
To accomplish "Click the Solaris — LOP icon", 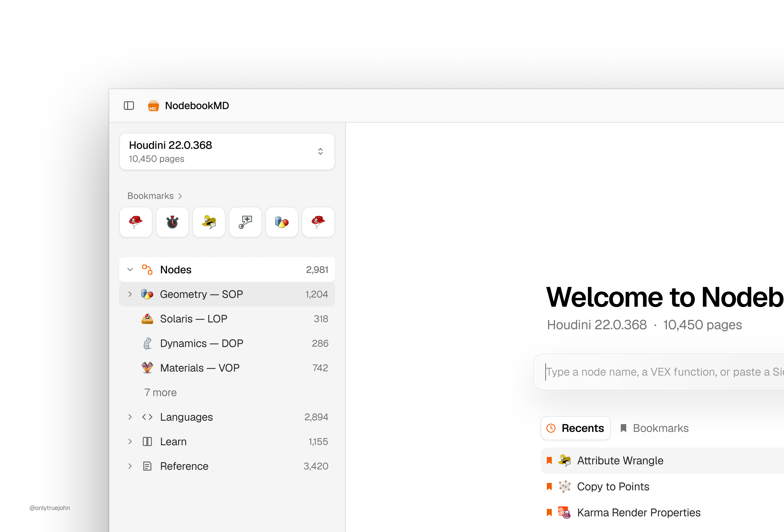I will point(147,319).
